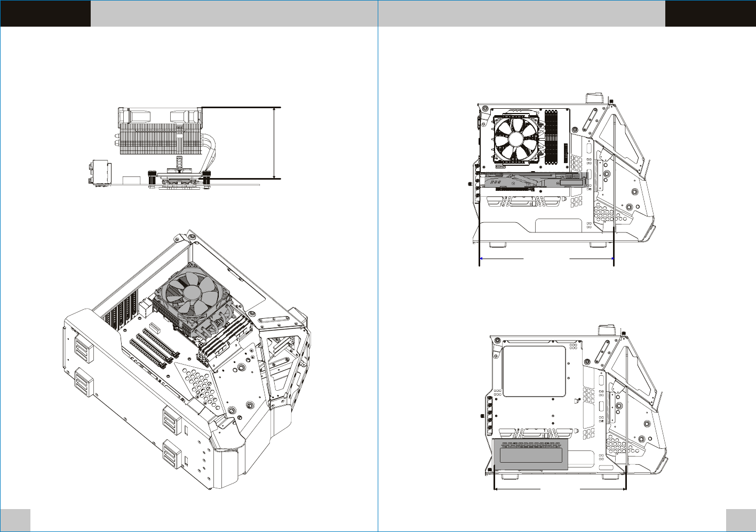Click the gray page number box bottom right
Viewport: 756px width, 532px height.
click(741, 520)
